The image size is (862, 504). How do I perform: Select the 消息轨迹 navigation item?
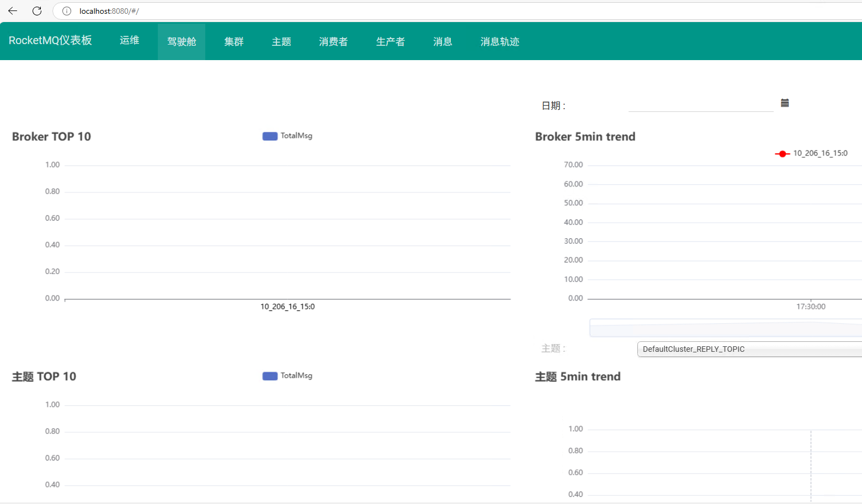(x=500, y=42)
